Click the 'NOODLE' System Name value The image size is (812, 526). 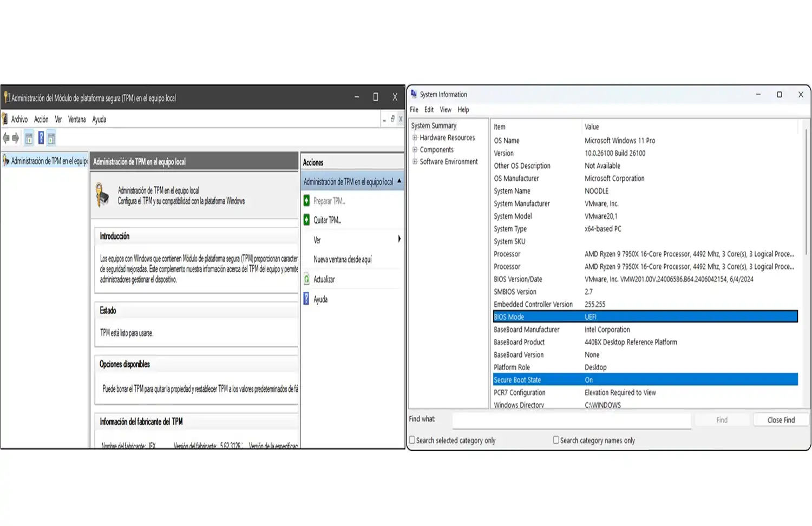point(597,191)
